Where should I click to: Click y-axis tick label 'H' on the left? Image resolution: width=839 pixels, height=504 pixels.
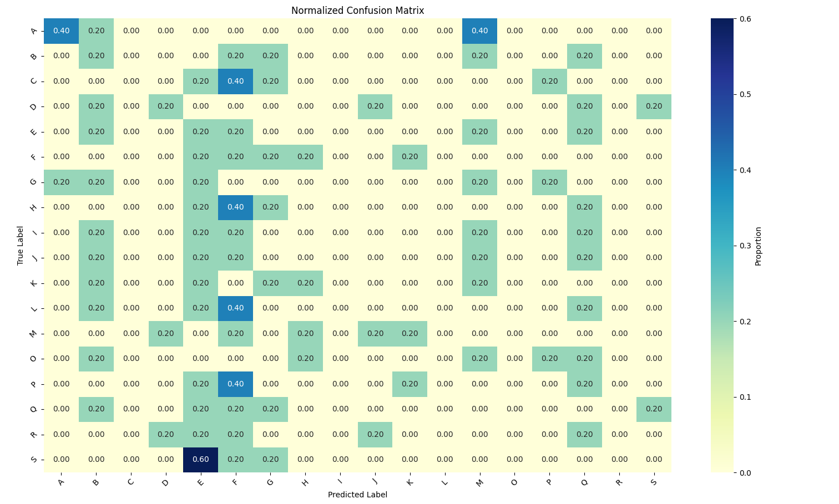pos(33,207)
